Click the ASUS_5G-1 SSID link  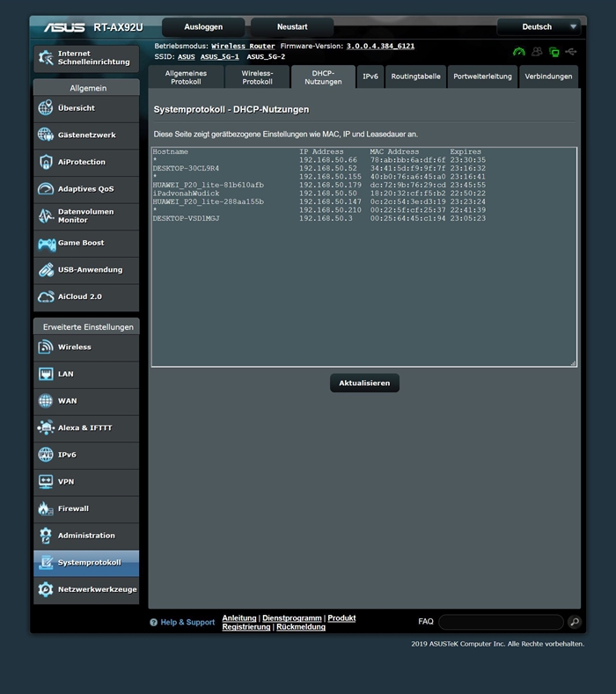(x=220, y=56)
